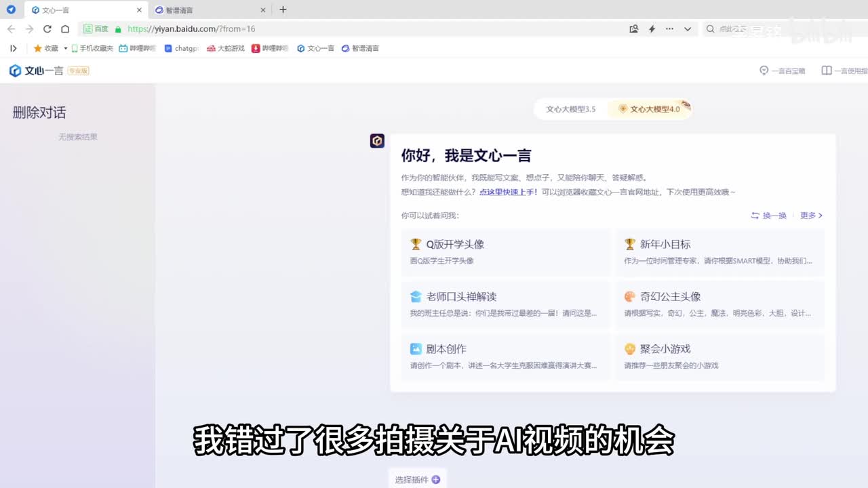Expand the 收藏 bookmarks dropdown arrow

point(66,48)
